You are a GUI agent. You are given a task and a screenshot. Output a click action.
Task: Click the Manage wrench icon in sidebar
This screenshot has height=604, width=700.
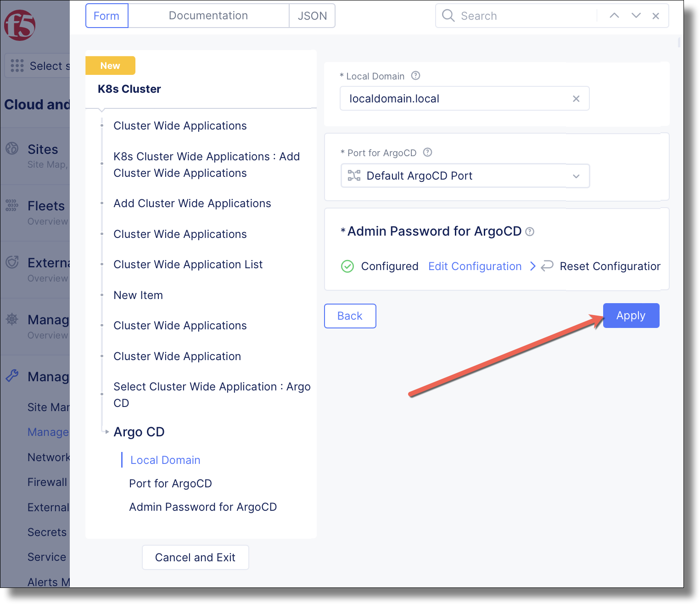click(x=12, y=376)
